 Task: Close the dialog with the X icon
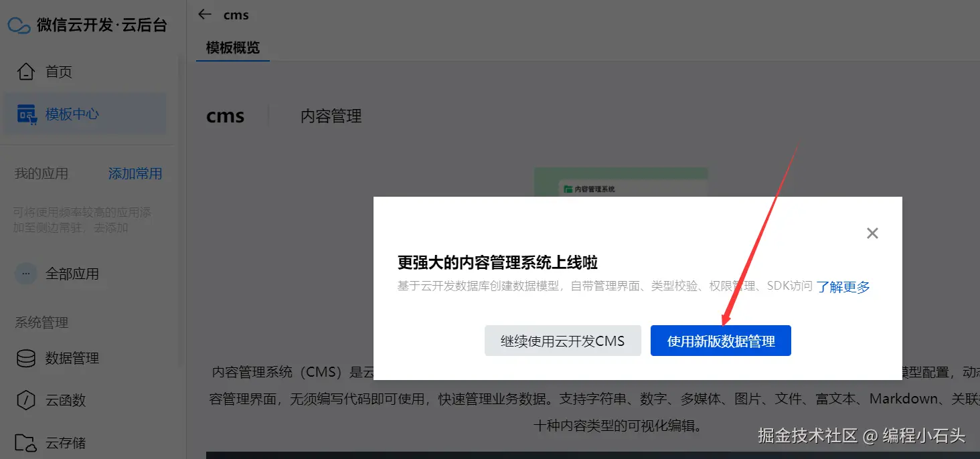[x=872, y=234]
